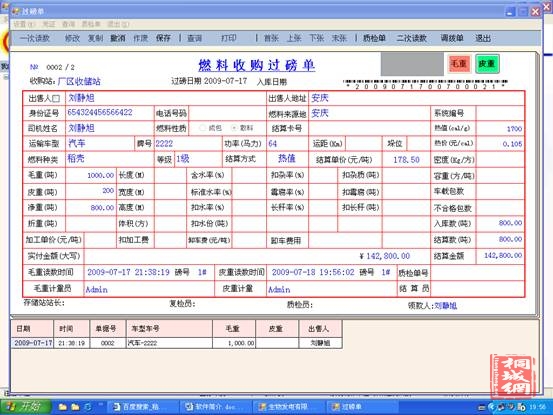Click the 出售人 name field showing 刘静旭
The image size is (553, 415).
coord(166,98)
